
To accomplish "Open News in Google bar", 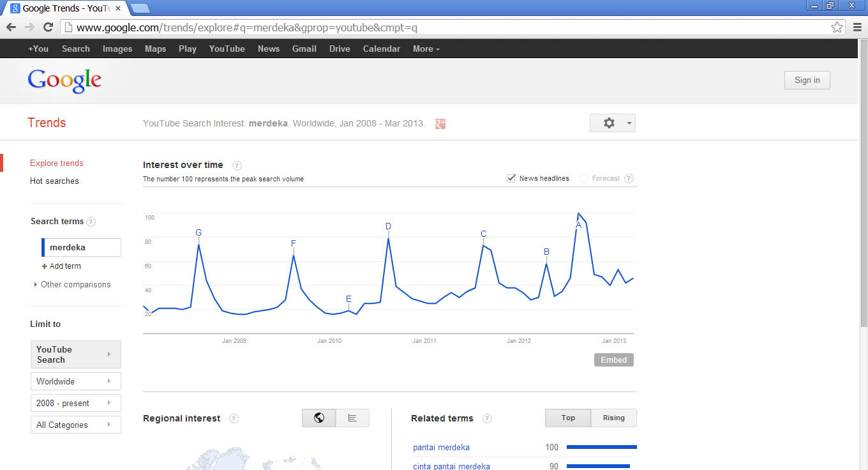I will point(269,49).
